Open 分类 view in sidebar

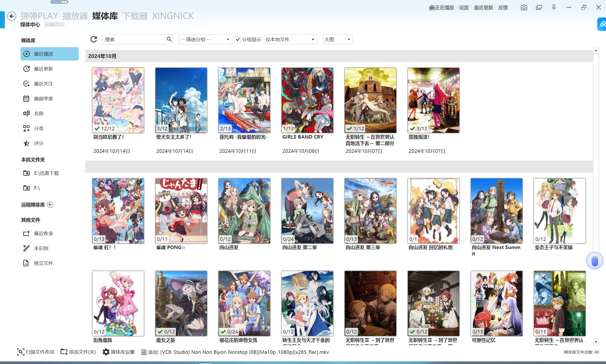(49, 128)
